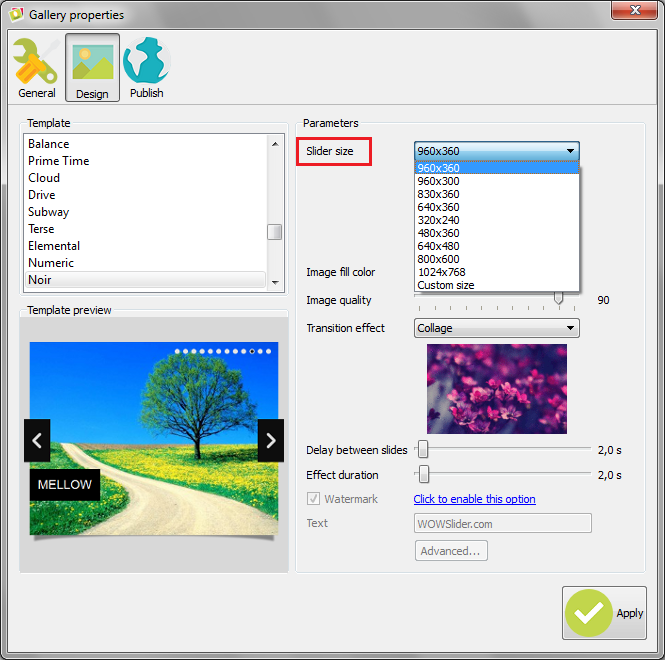Viewport: 665px width, 660px height.
Task: Choose 1024x768 slider size option
Action: (x=496, y=272)
